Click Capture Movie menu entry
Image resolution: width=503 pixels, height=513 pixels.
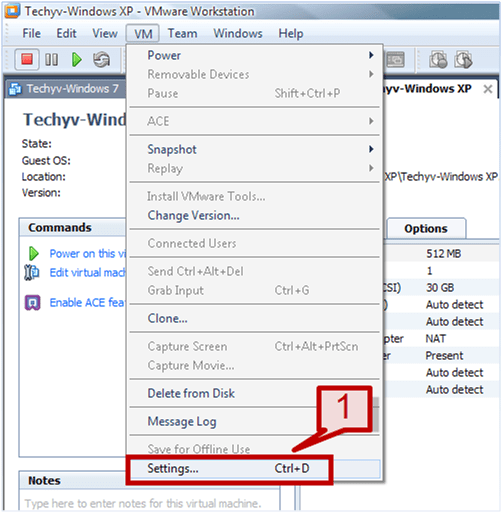click(x=255, y=366)
